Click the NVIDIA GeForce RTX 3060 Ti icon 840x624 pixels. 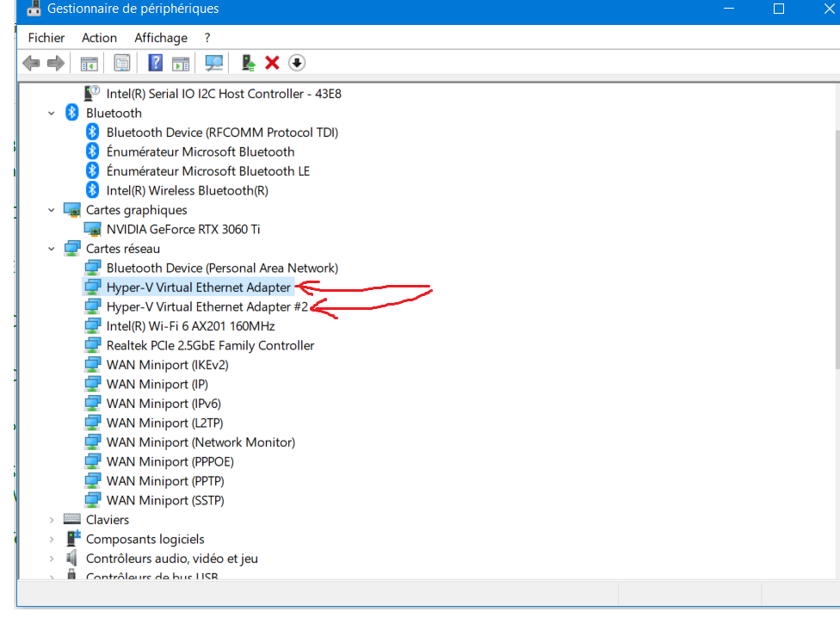pos(93,229)
